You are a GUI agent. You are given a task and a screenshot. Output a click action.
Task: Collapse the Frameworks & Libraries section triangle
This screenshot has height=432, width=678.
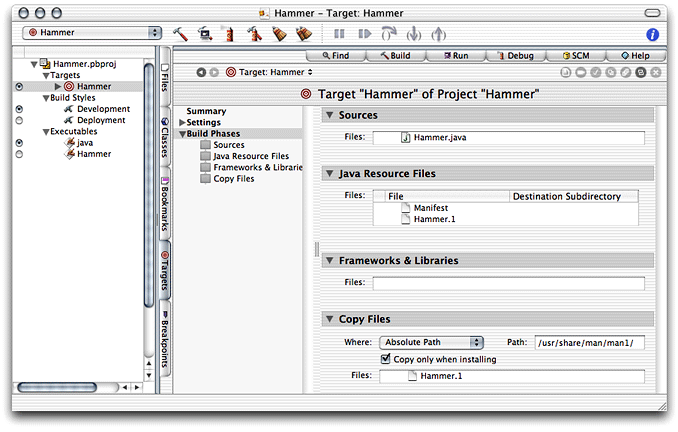pos(329,260)
